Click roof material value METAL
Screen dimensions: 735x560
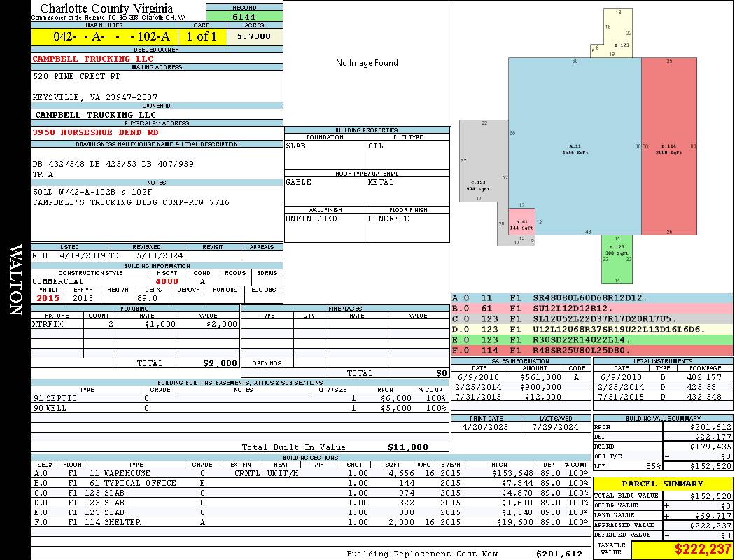381,182
